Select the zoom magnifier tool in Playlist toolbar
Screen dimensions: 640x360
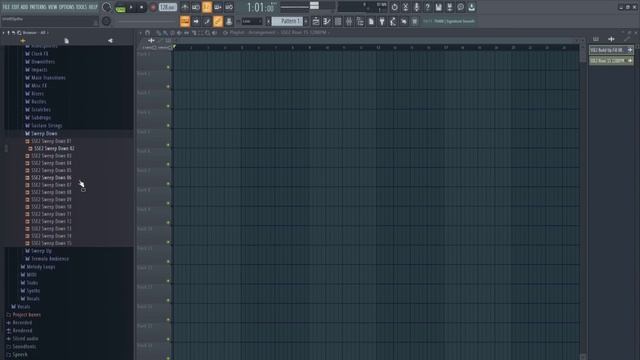point(208,33)
